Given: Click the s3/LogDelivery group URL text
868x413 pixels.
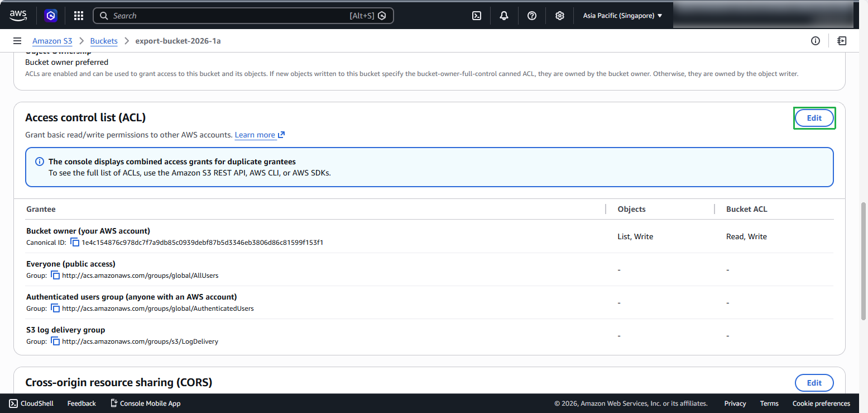Looking at the screenshot, I should pos(140,341).
